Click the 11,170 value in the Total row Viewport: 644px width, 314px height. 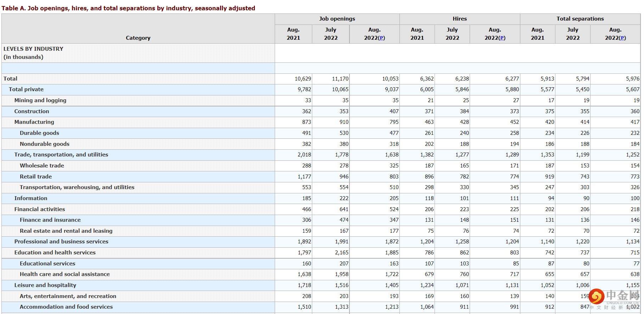[x=340, y=79]
